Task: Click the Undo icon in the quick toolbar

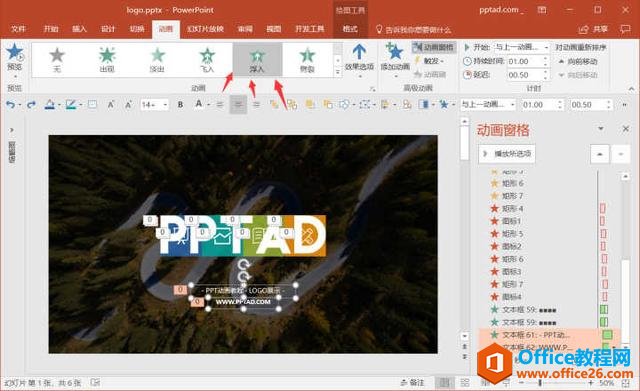Action: pos(11,105)
